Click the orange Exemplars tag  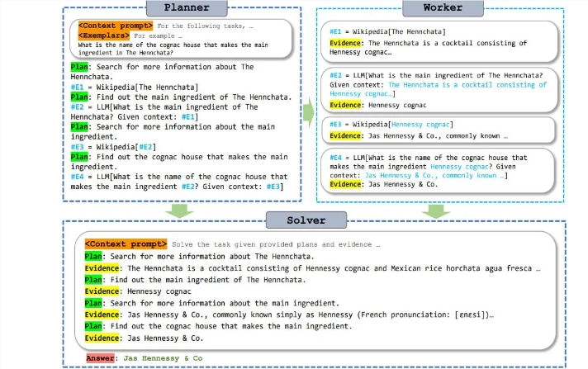[104, 35]
